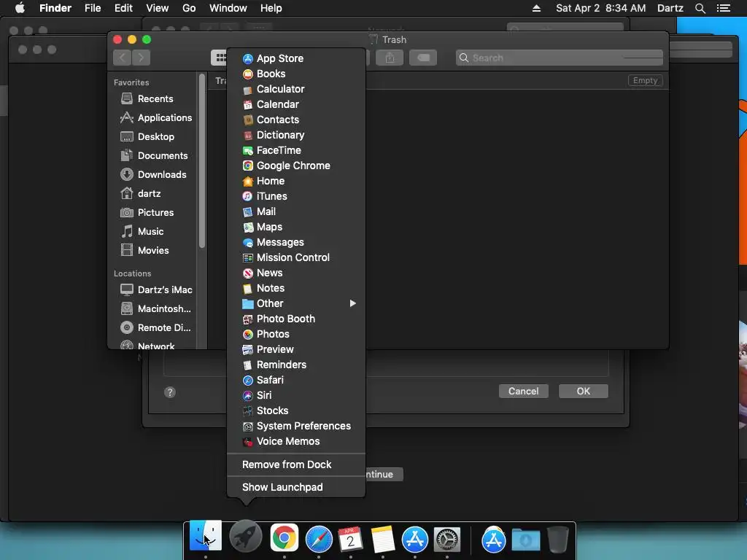Choose Mission Control from Launchpad menu
This screenshot has width=747, height=560.
[296, 257]
